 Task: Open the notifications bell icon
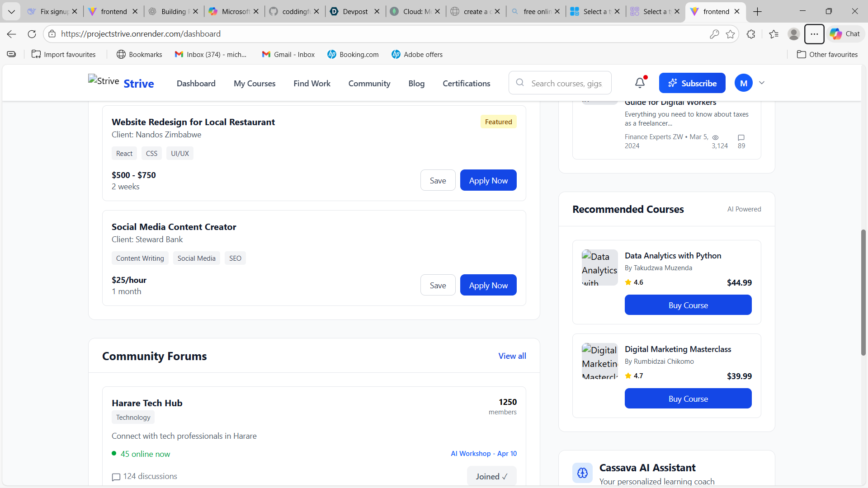tap(640, 83)
